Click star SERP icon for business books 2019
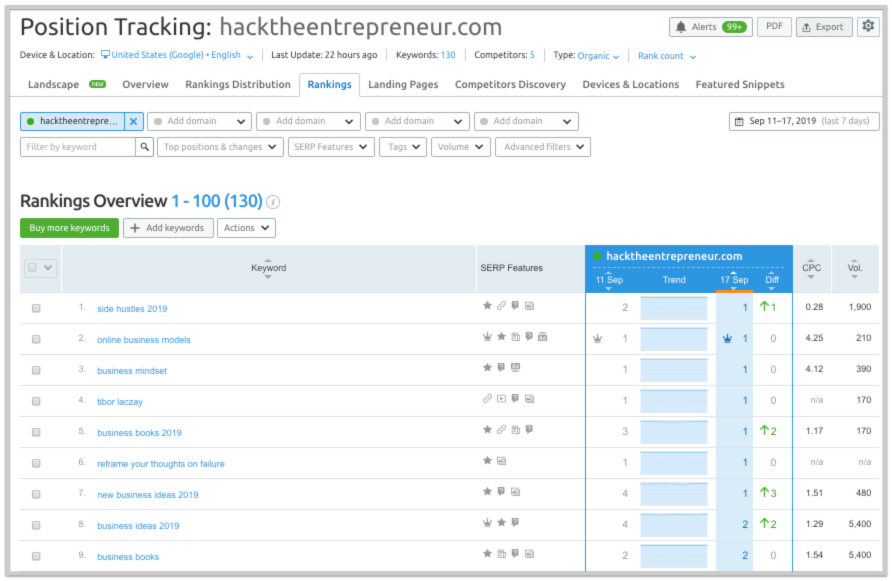Viewport: 892px width, 581px height. pos(487,430)
